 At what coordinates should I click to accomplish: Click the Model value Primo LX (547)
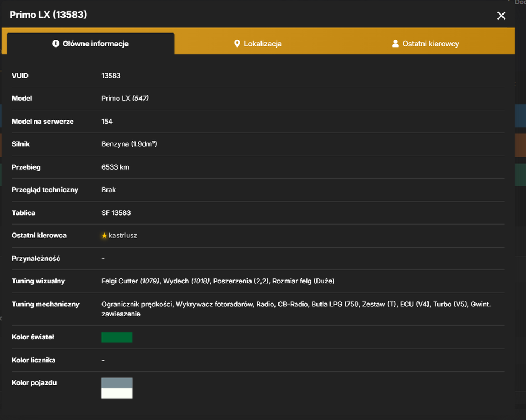[125, 99]
